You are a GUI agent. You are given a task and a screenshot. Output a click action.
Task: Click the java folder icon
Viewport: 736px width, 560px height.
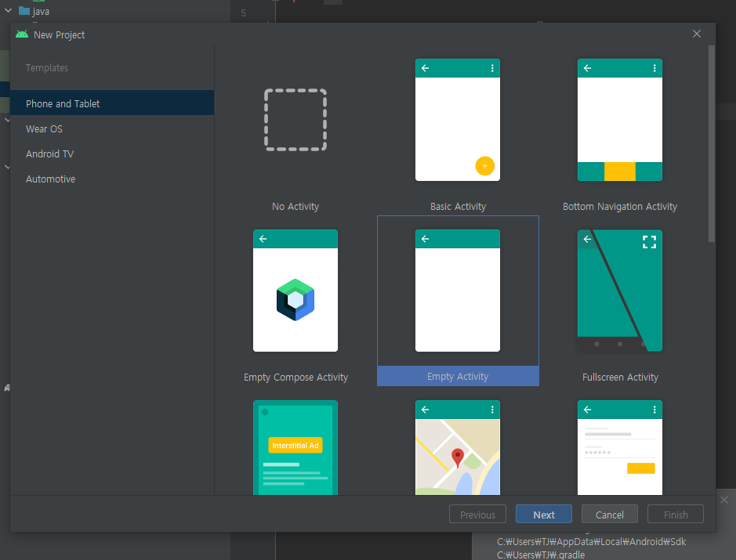[24, 10]
